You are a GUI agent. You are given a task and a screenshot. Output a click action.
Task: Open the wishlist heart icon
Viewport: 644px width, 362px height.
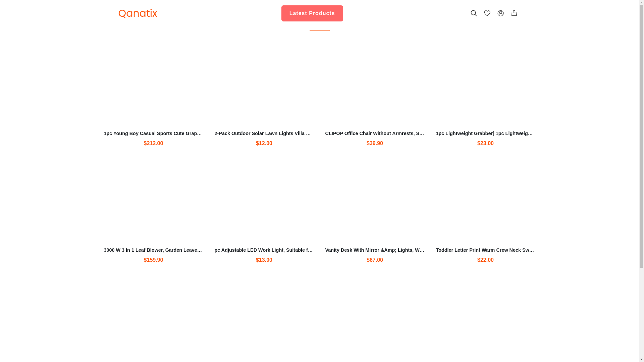[487, 13]
